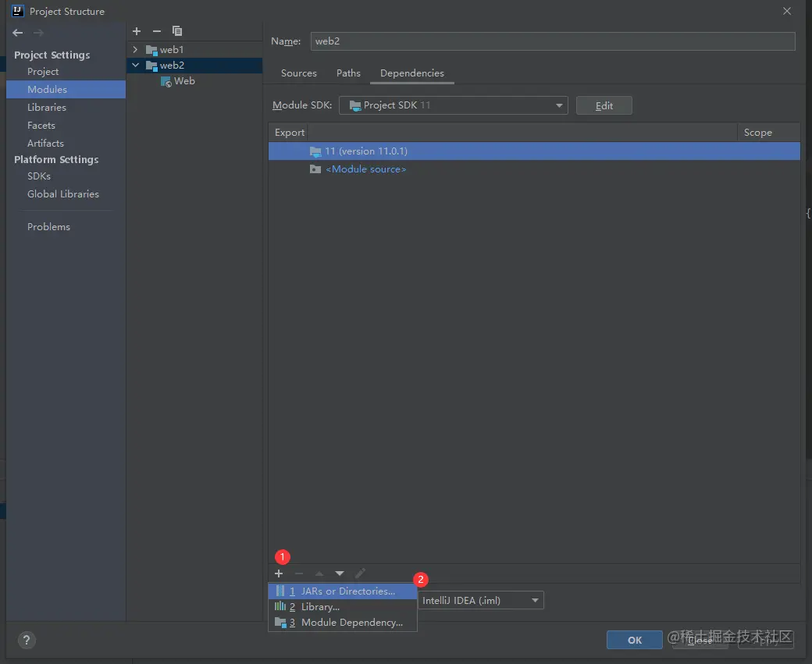Move the dependency up
The height and width of the screenshot is (664, 812).
click(x=319, y=573)
